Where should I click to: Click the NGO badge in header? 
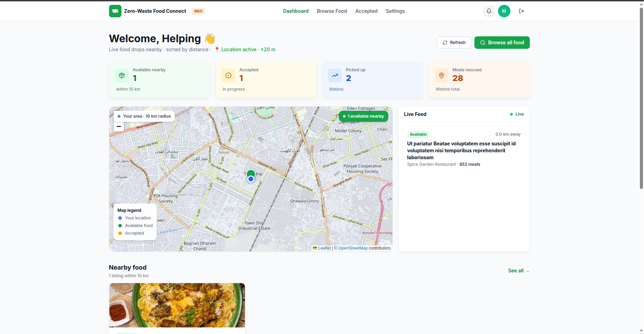(x=198, y=11)
